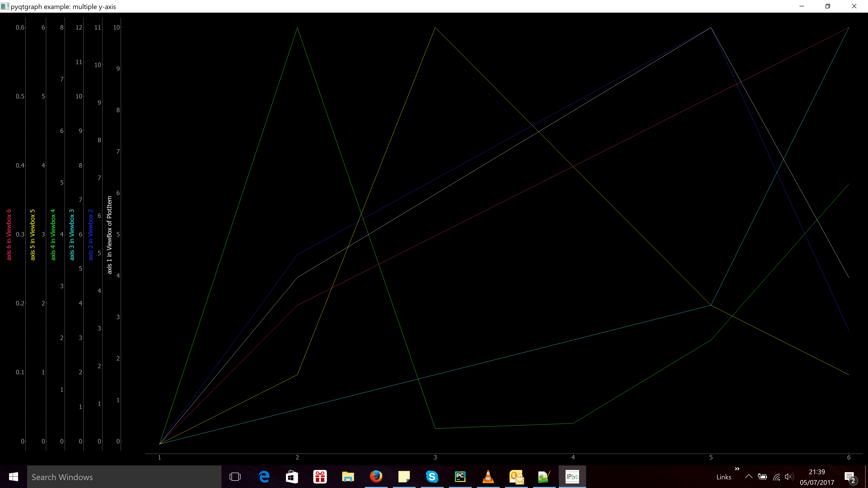Image resolution: width=868 pixels, height=488 pixels.
Task: Restore down the pyqtgraph window
Action: 828,6
